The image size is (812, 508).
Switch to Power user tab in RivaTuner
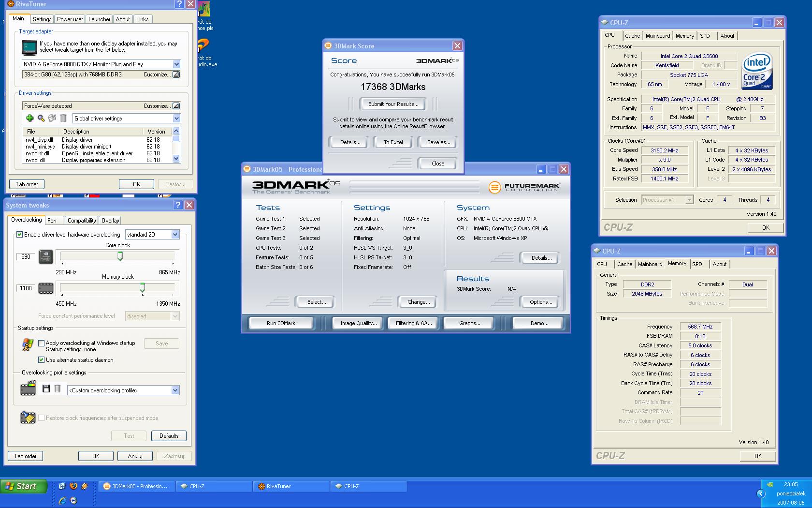(x=70, y=19)
